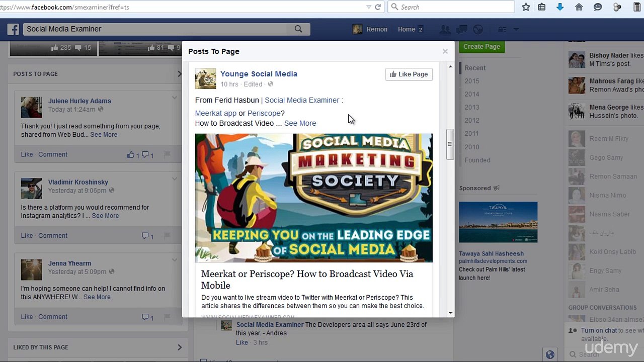Click browser bookmarks list icon

tap(542, 7)
